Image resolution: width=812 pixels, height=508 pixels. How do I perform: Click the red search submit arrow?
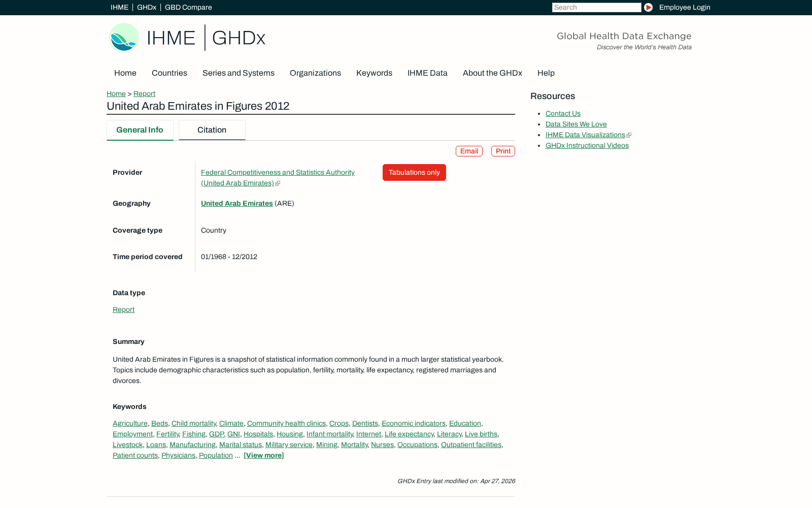tap(648, 7)
